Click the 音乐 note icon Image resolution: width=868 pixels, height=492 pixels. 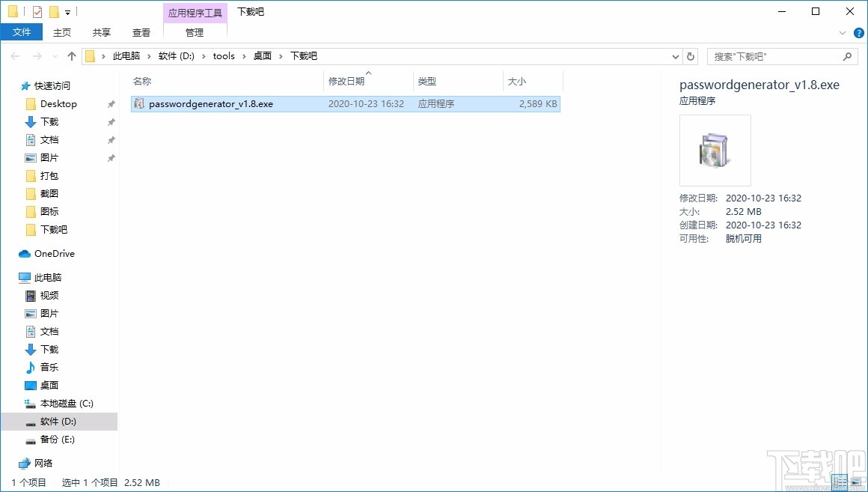pos(31,368)
